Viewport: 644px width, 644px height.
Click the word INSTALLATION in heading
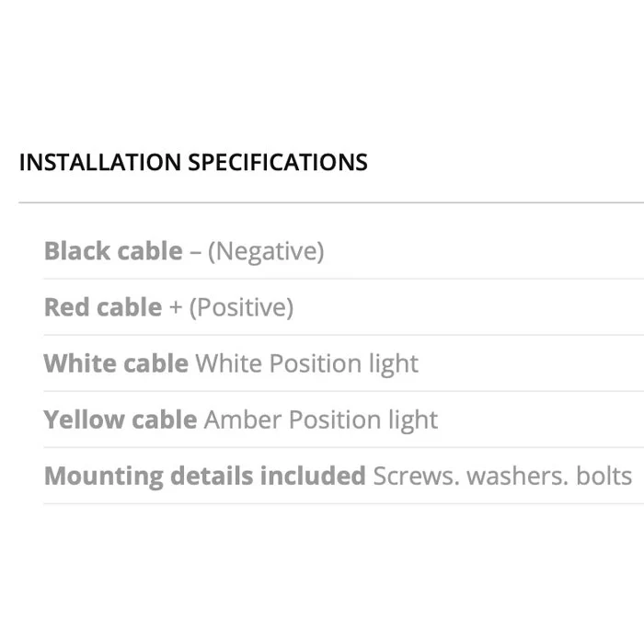(100, 162)
